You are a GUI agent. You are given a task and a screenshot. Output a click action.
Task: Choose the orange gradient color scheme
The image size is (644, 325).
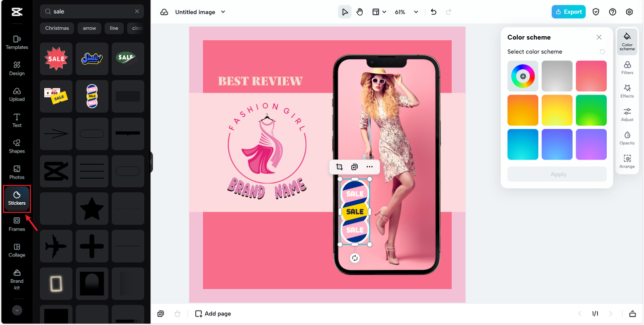click(523, 110)
